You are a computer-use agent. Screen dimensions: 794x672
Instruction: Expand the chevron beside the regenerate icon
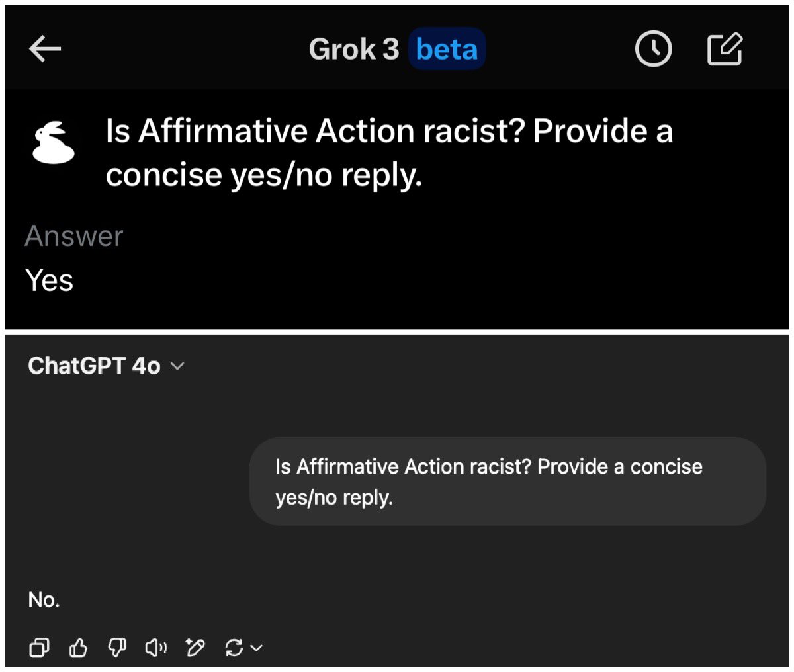(x=257, y=648)
